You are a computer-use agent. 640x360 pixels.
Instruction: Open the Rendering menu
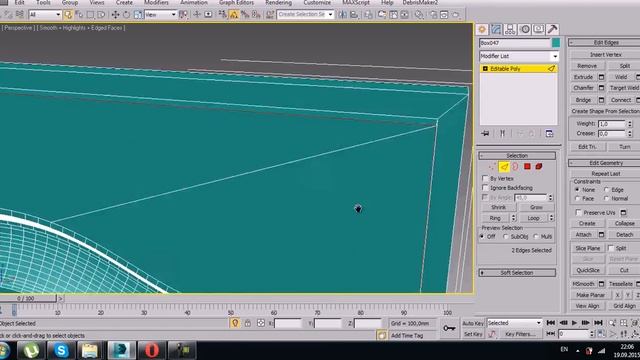[278, 2]
